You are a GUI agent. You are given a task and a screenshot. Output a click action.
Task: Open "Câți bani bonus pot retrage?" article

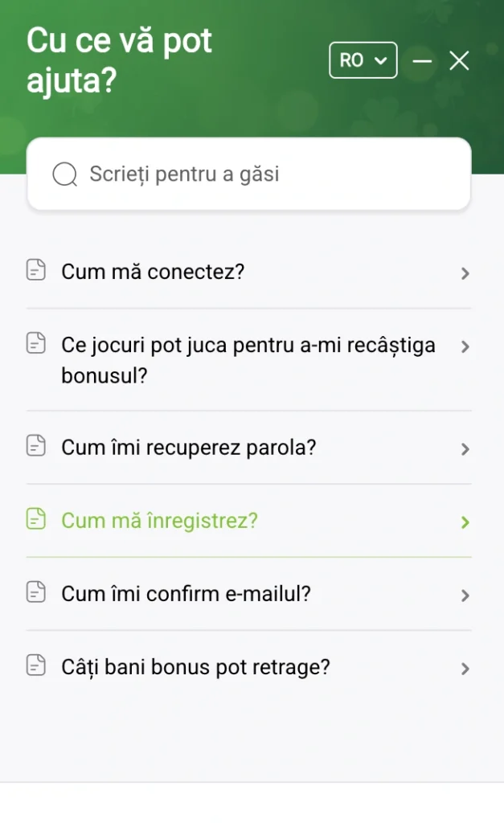click(x=195, y=667)
